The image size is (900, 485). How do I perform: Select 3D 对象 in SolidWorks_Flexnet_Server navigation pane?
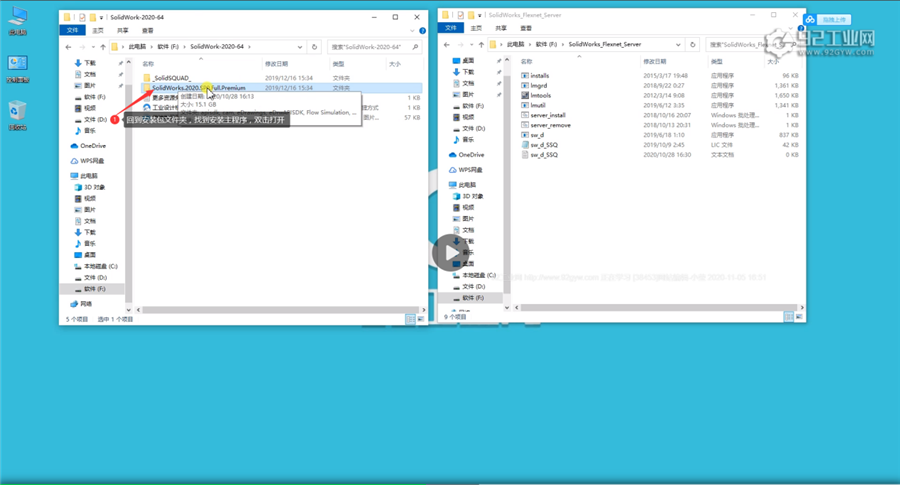pos(468,196)
